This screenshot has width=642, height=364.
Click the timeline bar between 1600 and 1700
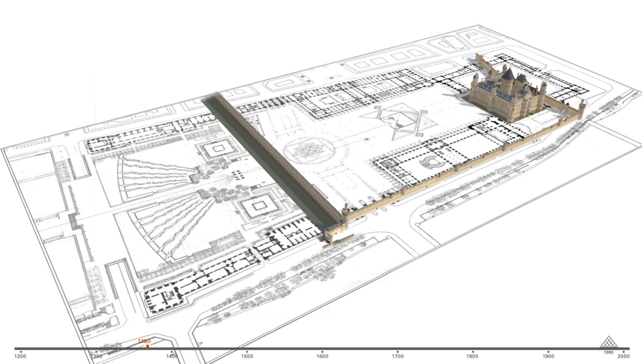tap(360, 349)
